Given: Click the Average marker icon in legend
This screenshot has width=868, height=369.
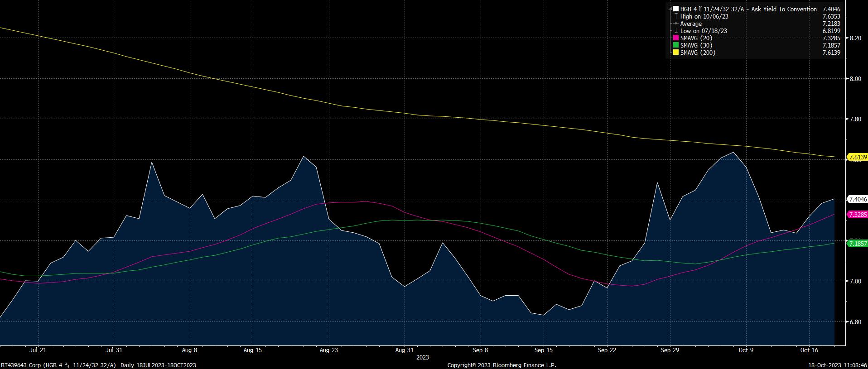Looking at the screenshot, I should [x=676, y=24].
